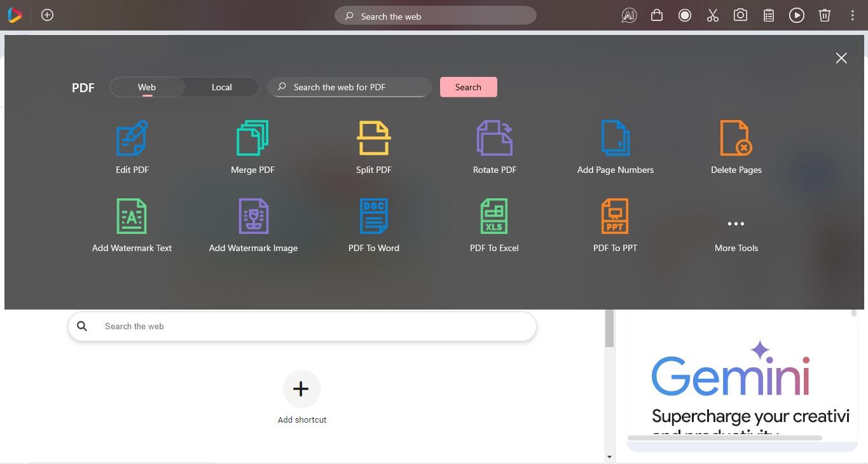Select the PDF To Excel converter
Viewport: 868px width, 464px height.
494,224
